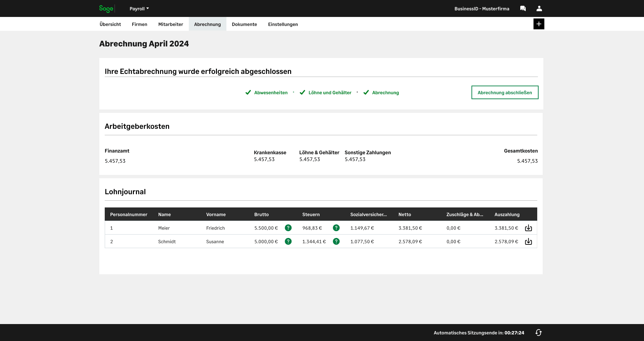Select surname Schmidt in the table

167,242
